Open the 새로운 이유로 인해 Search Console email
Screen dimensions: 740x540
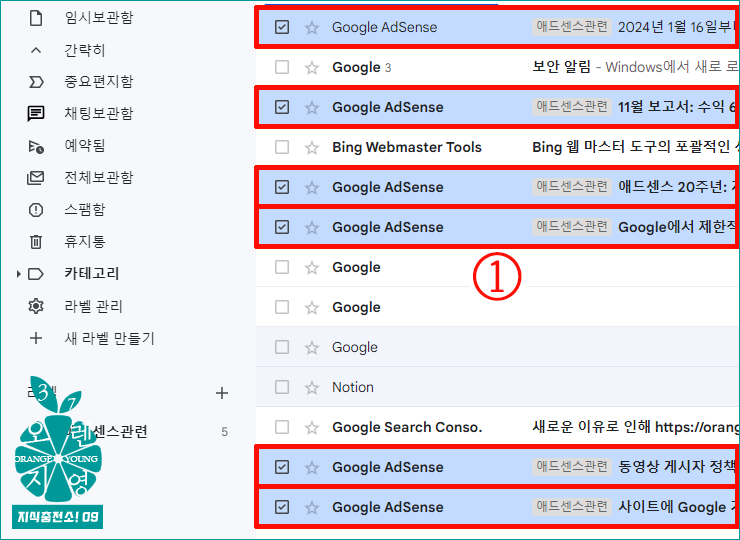[635, 427]
